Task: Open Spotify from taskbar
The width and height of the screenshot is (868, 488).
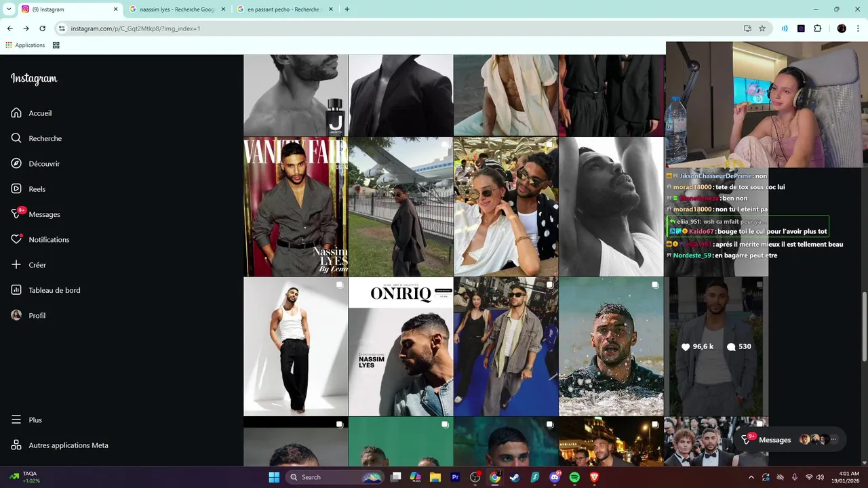Action: tap(574, 477)
